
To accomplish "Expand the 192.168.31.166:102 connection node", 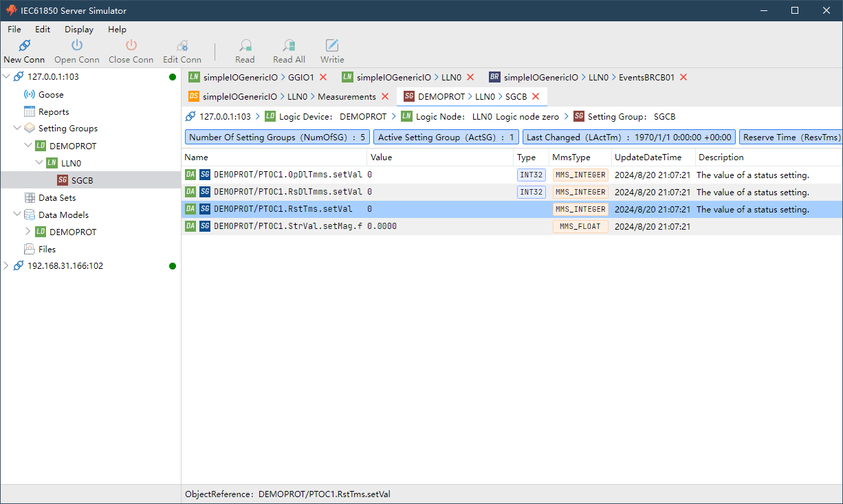I will pos(7,265).
